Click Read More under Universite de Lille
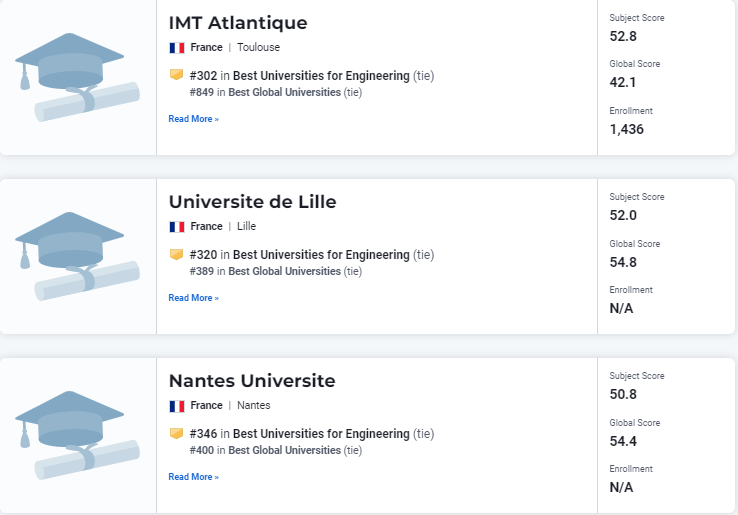738x515 pixels. pos(193,298)
